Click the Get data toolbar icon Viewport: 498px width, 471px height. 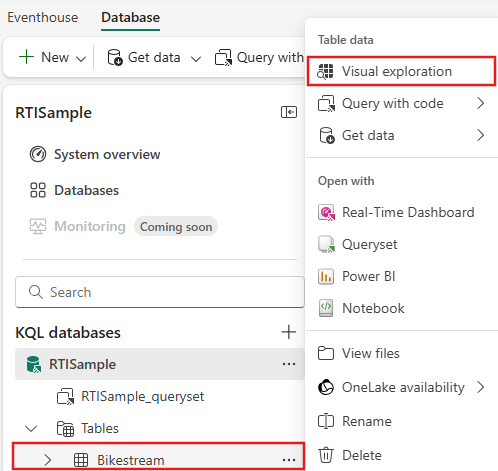pyautogui.click(x=115, y=57)
